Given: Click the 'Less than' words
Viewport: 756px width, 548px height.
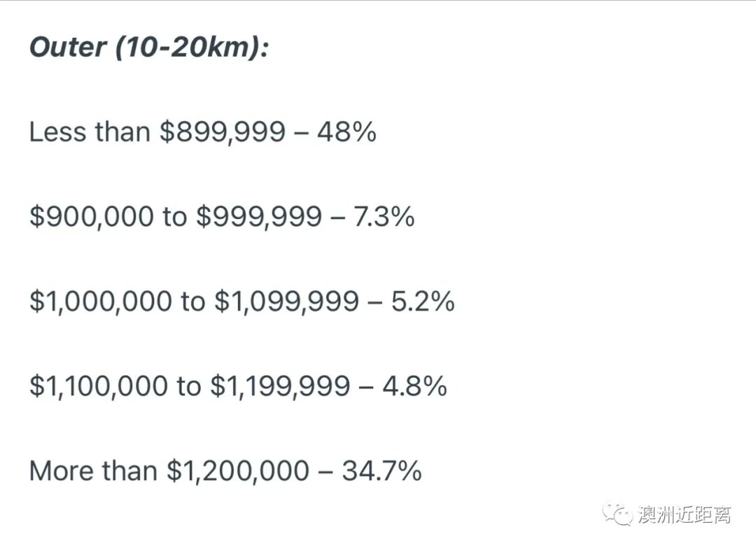Looking at the screenshot, I should 90,132.
